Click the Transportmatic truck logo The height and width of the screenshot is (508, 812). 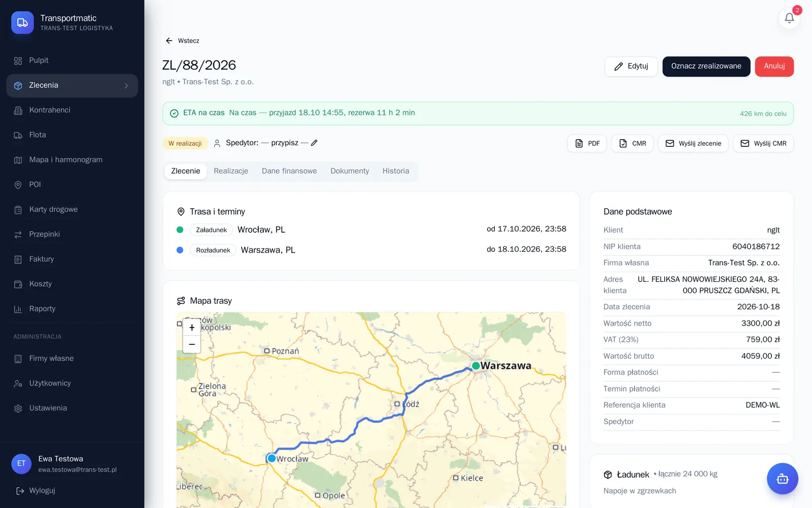(22, 22)
